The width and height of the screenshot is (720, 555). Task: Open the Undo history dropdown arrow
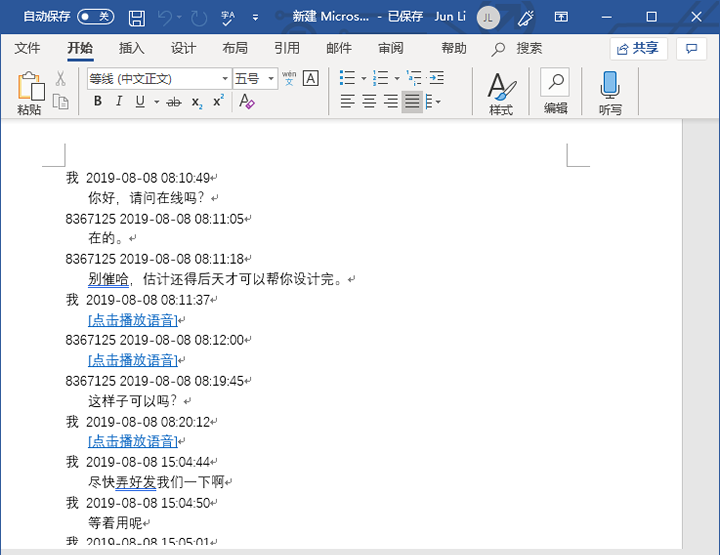pos(179,17)
